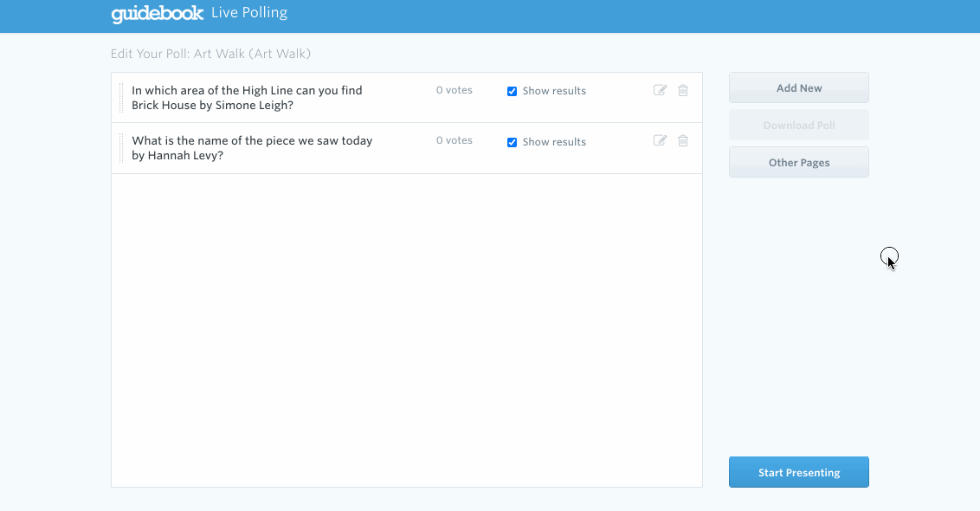Start Presenting the poll

pos(799,472)
